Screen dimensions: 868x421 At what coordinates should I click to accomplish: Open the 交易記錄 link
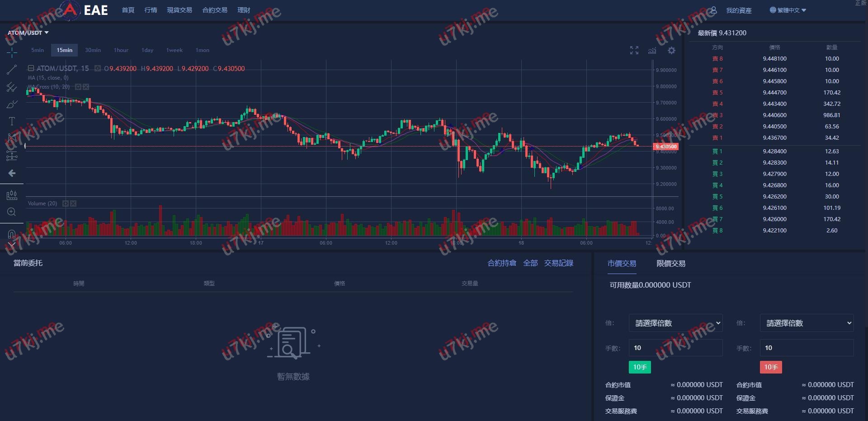558,263
